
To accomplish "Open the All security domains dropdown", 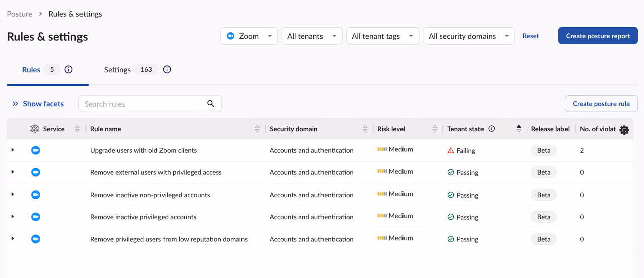I will tap(469, 36).
